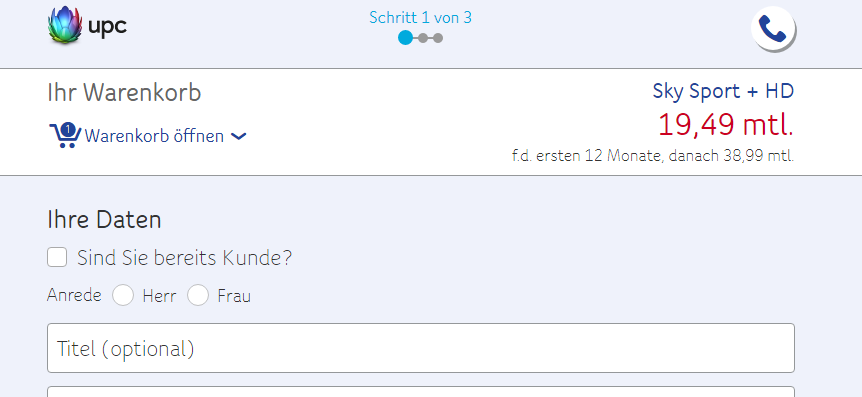
Task: Check the 'Sind Sie bereits Kunde?' checkbox
Action: click(x=57, y=257)
